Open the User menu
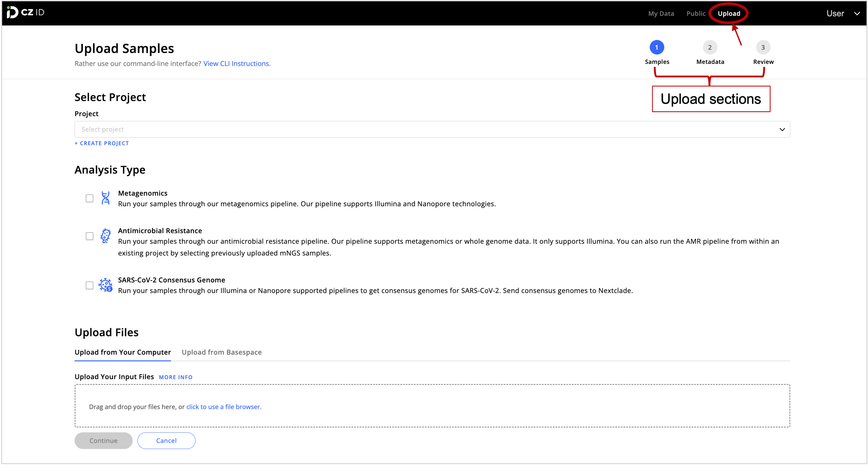Image resolution: width=868 pixels, height=465 pixels. point(836,13)
